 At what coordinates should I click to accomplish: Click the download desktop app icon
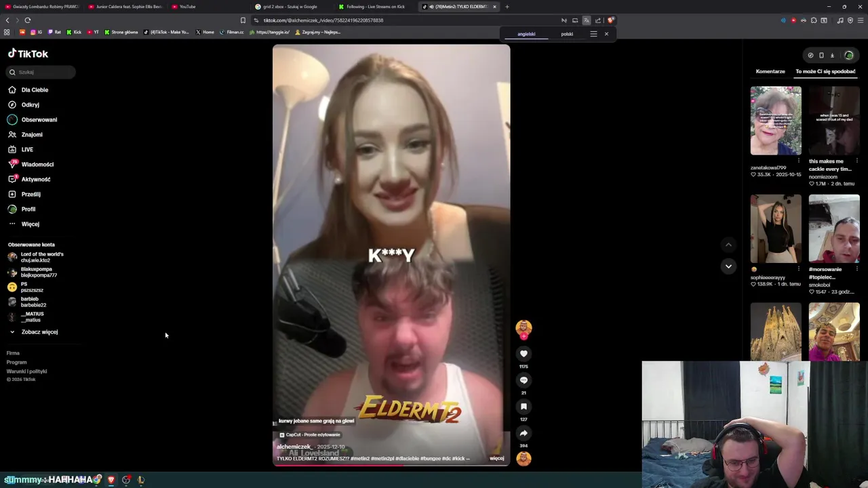832,56
